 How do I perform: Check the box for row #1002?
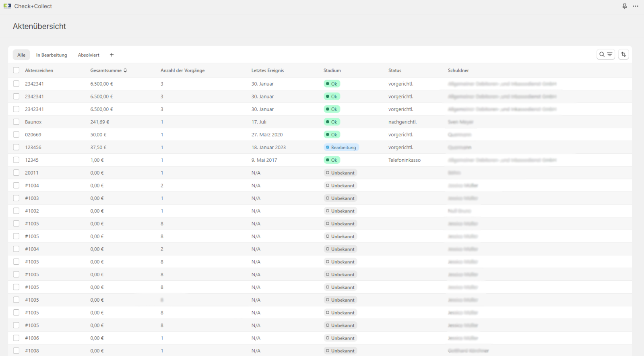point(16,211)
